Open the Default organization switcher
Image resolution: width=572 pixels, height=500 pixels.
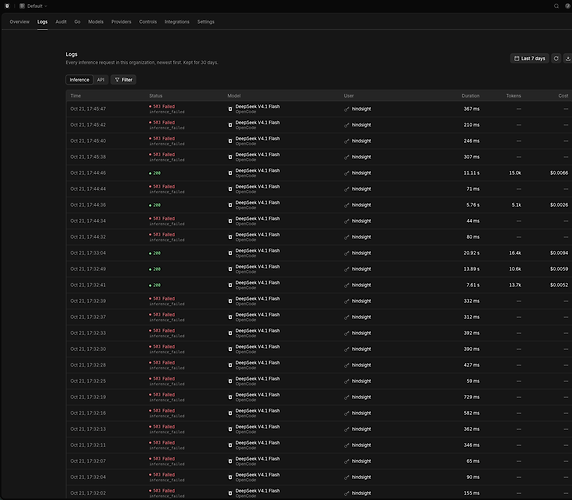click(x=33, y=6)
